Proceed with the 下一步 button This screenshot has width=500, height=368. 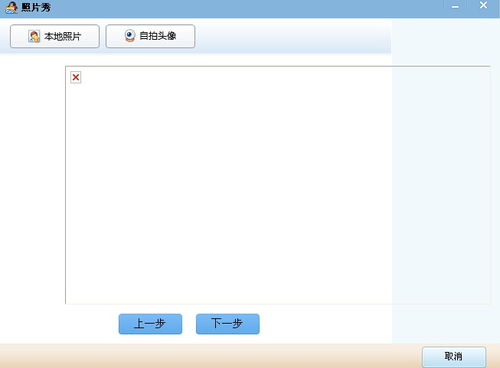(228, 324)
